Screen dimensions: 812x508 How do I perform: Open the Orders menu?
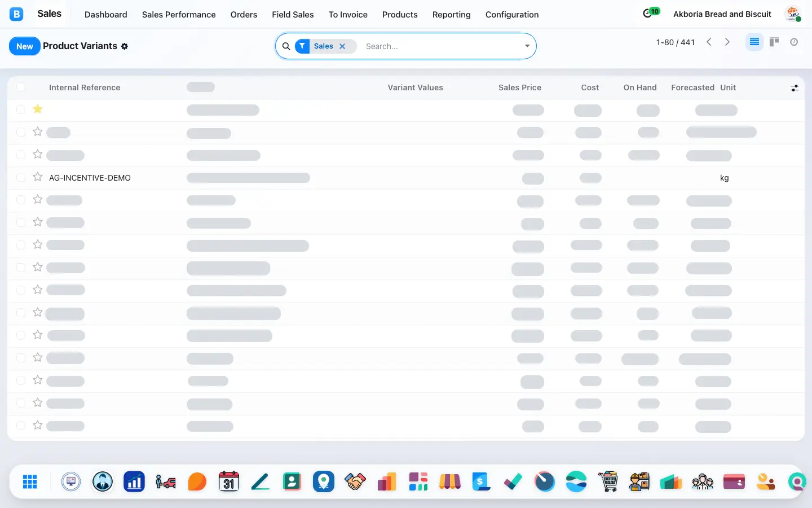coord(244,15)
